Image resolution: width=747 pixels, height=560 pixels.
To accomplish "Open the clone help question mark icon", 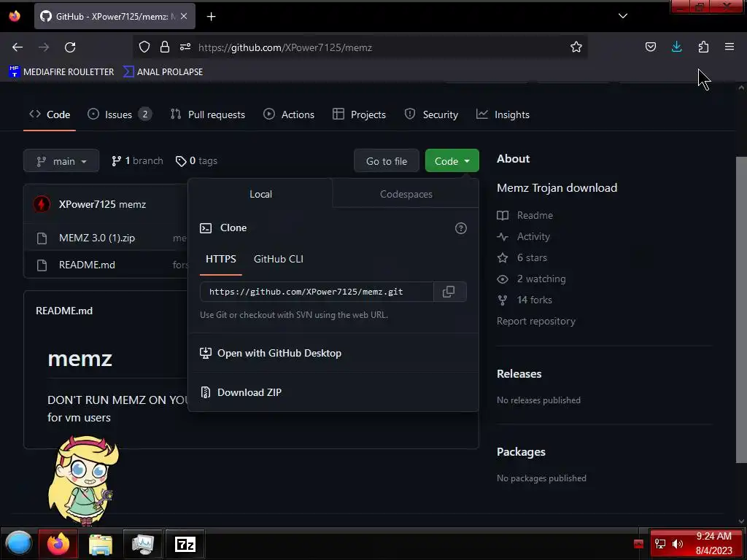I will click(461, 228).
